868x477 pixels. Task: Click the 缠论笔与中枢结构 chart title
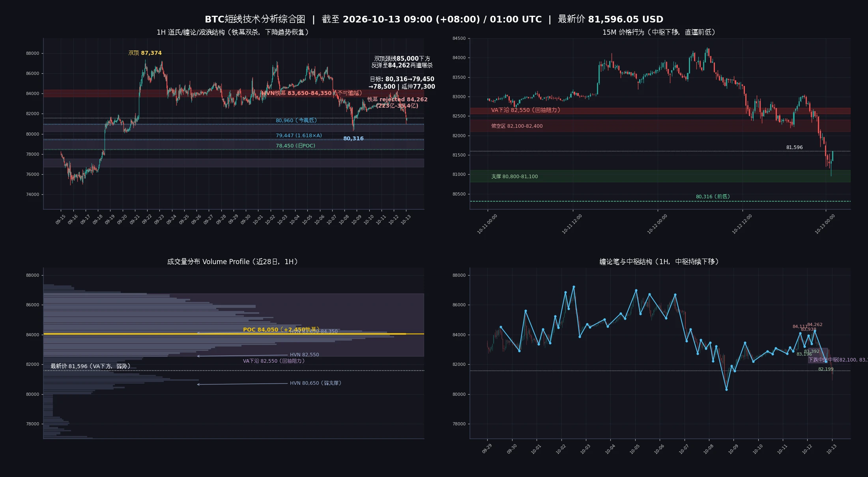[660, 262]
